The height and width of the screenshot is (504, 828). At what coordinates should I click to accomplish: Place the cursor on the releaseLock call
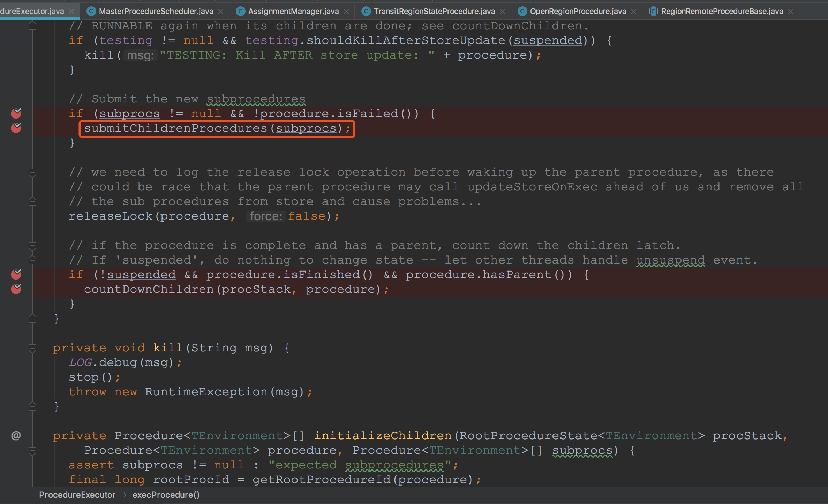click(111, 216)
